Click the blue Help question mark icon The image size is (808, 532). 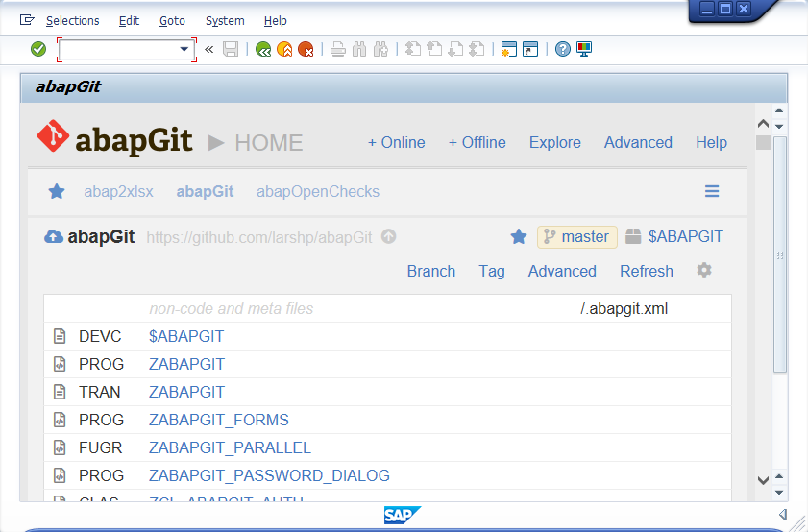(563, 49)
